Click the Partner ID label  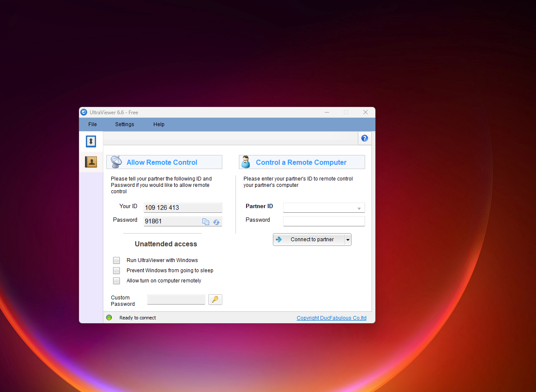point(259,206)
